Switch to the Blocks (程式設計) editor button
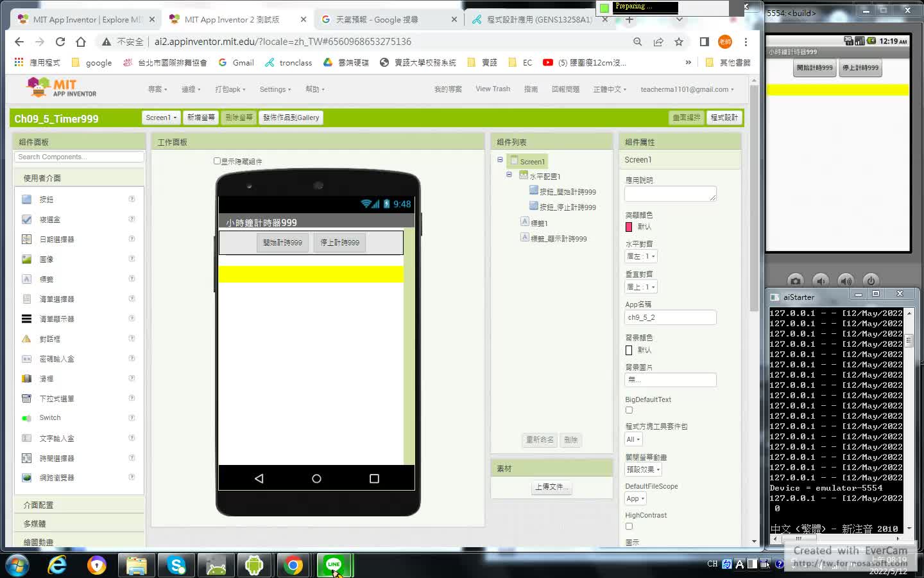 [x=724, y=118]
